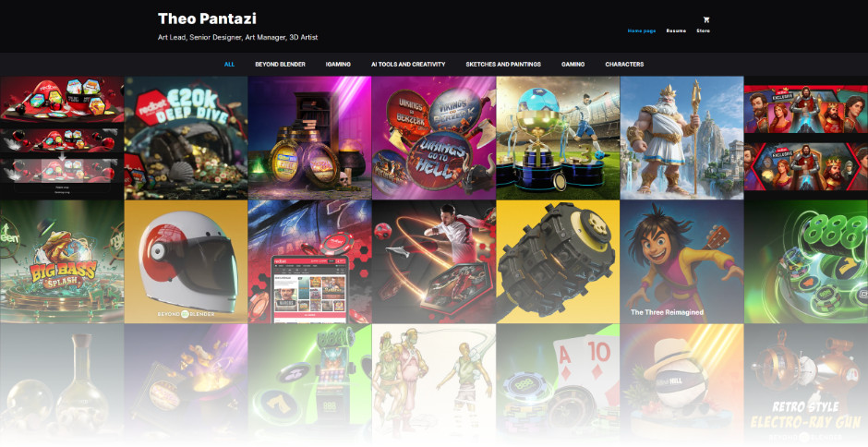Open the Big Bass Splash project
This screenshot has width=868, height=447.
pyautogui.click(x=62, y=261)
